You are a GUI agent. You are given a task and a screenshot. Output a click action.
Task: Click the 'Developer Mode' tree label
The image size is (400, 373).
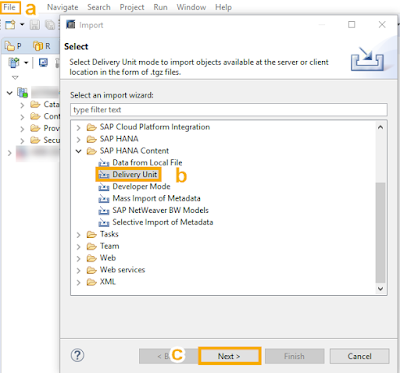(x=141, y=187)
